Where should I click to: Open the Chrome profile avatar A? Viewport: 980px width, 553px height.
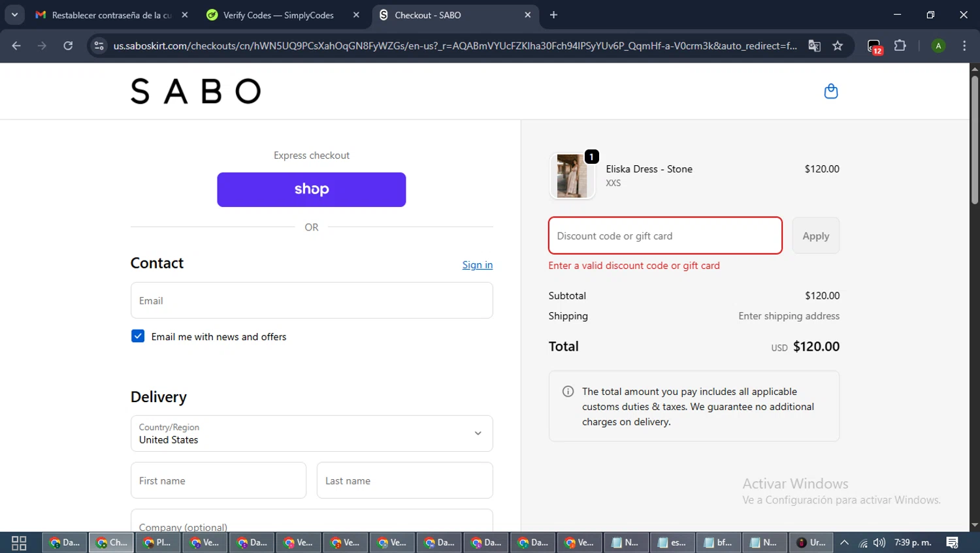(x=938, y=46)
